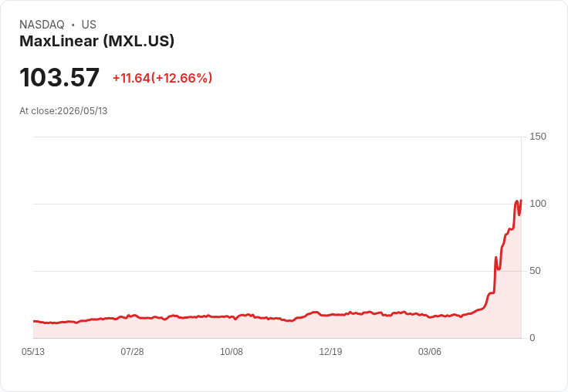Click the 0 y-axis label

tap(532, 338)
